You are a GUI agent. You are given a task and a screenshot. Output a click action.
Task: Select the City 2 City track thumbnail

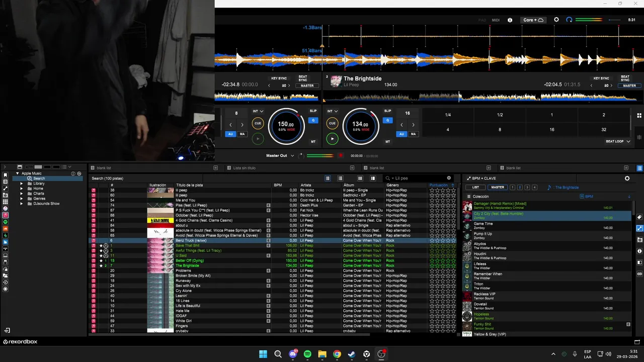point(467,216)
